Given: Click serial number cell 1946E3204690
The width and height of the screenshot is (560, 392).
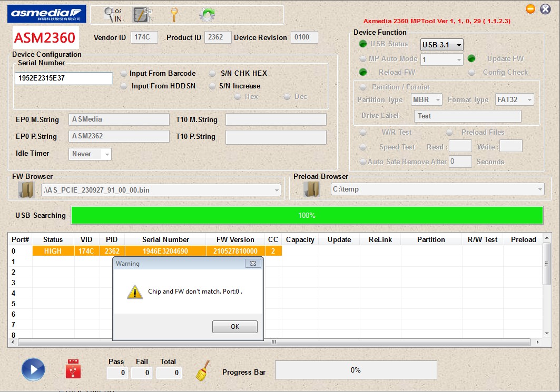Looking at the screenshot, I should (165, 251).
